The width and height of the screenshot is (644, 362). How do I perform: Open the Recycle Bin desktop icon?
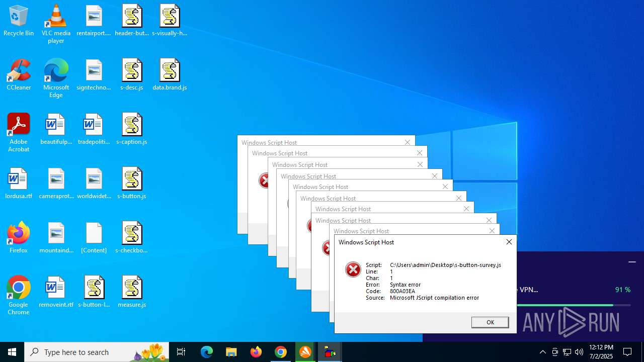[x=19, y=21]
